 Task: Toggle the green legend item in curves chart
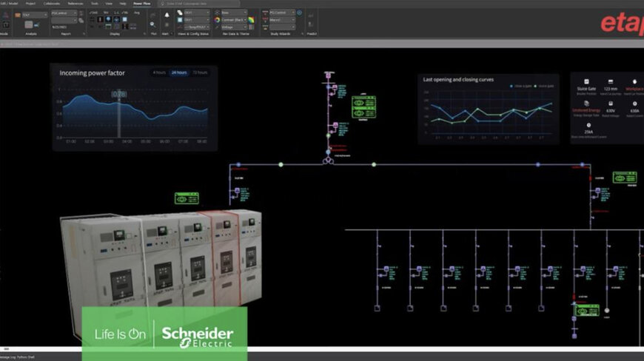click(544, 86)
